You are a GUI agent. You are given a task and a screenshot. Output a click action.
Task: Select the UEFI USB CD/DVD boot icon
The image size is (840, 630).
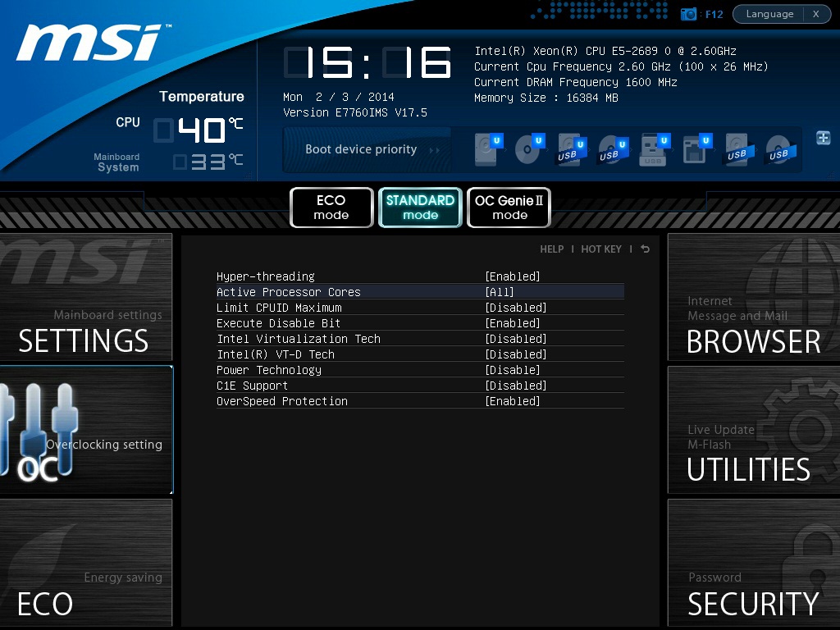(x=614, y=149)
